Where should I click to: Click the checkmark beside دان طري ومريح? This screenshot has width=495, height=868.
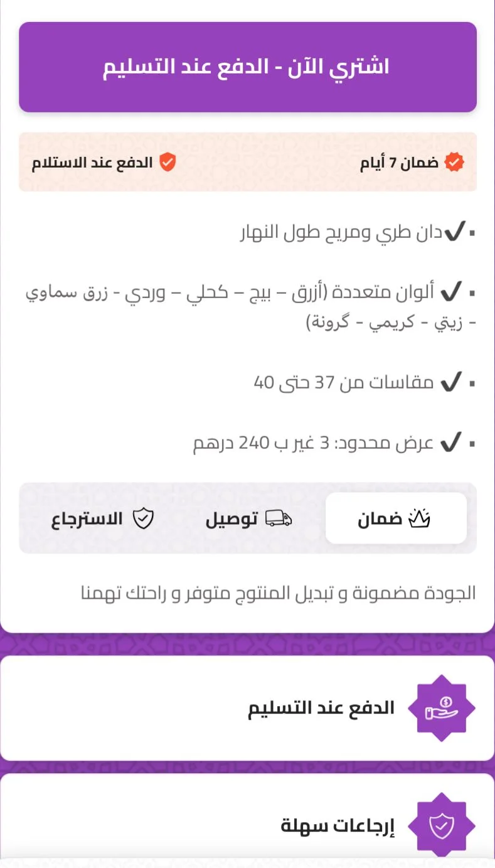click(454, 233)
